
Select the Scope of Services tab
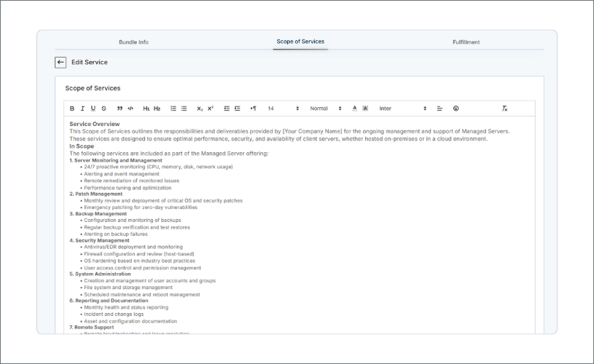[300, 41]
